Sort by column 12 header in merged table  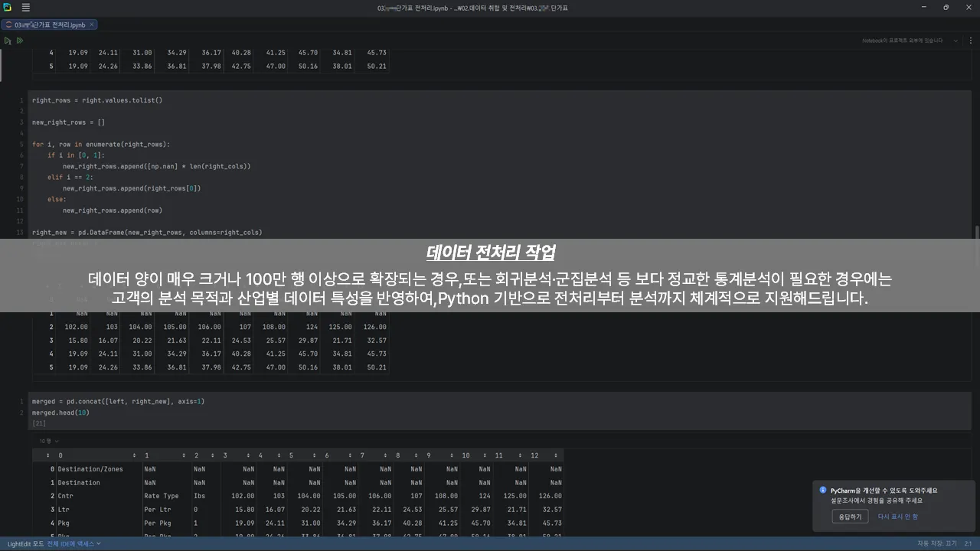click(547, 455)
